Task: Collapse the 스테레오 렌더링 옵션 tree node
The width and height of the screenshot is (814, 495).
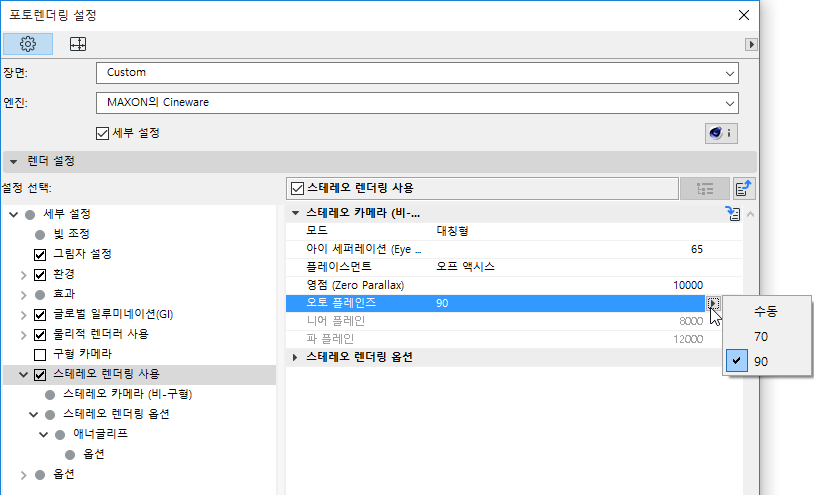Action: click(x=34, y=415)
